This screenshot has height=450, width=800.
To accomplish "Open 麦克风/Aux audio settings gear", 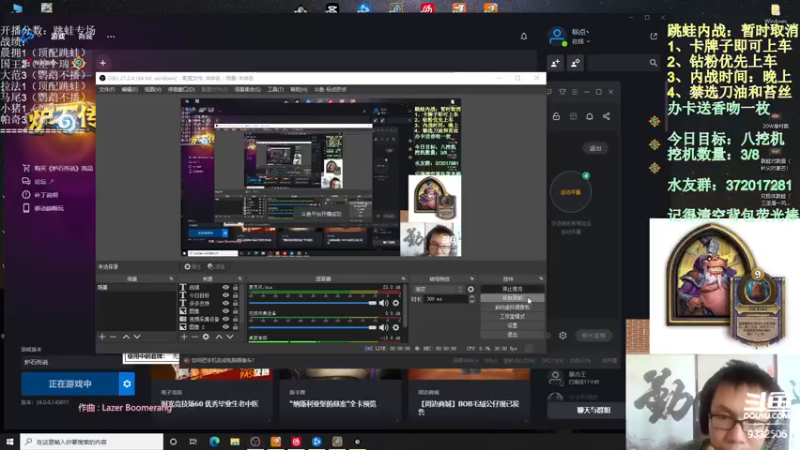I will coord(396,303).
